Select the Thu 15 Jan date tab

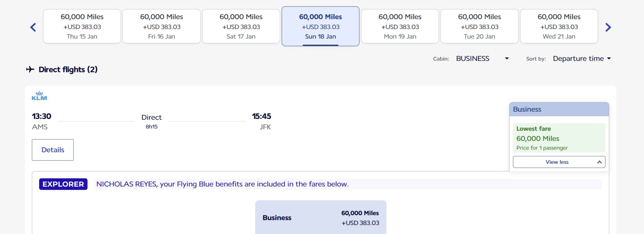(x=82, y=26)
